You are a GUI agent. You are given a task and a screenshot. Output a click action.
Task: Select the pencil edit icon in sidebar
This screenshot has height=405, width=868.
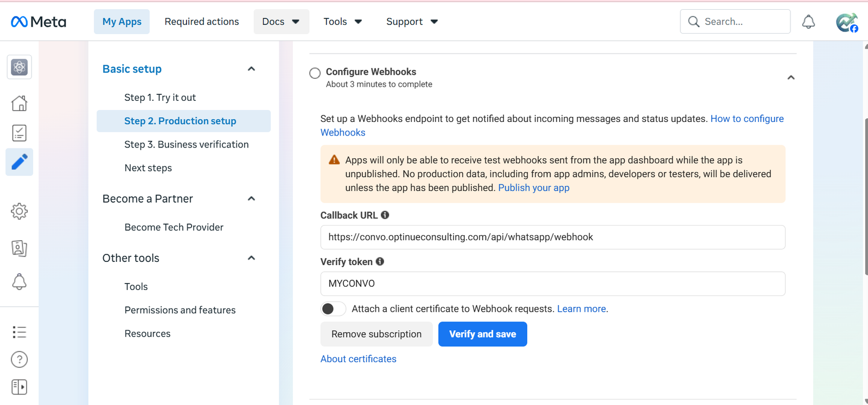pyautogui.click(x=20, y=162)
